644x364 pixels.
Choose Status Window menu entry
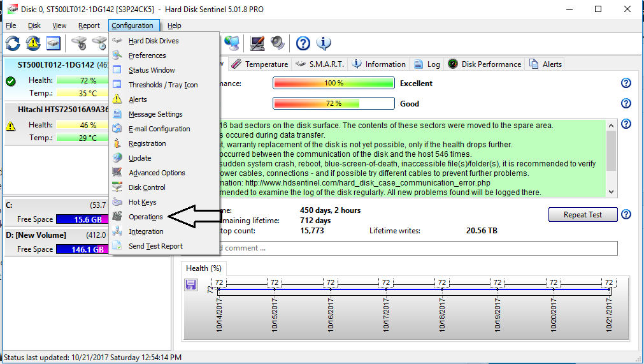[x=164, y=70]
